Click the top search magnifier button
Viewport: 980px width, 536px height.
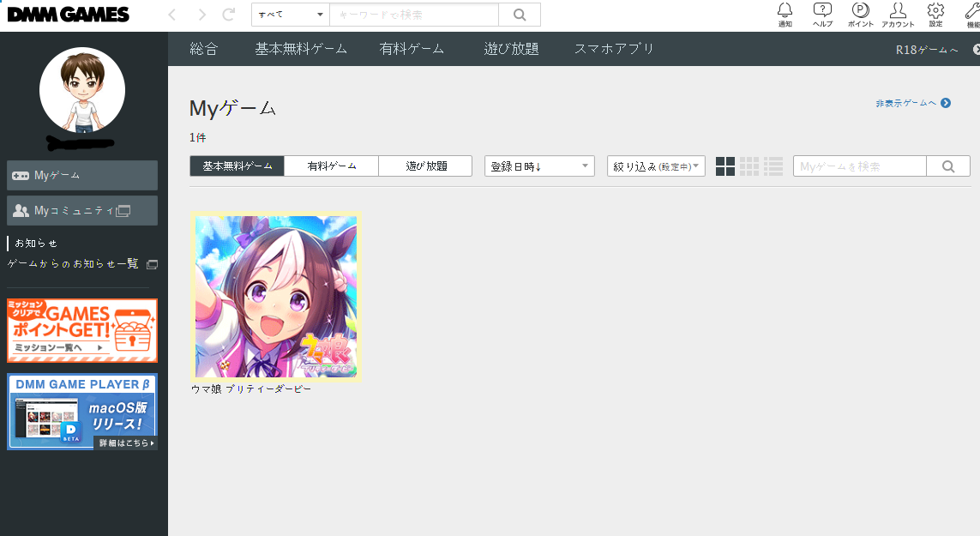520,15
